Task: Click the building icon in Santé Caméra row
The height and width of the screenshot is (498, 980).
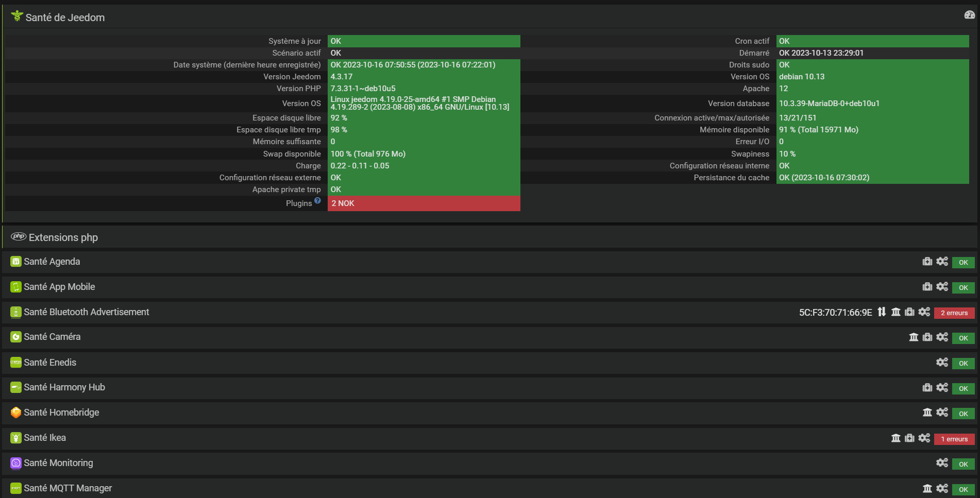Action: point(914,337)
